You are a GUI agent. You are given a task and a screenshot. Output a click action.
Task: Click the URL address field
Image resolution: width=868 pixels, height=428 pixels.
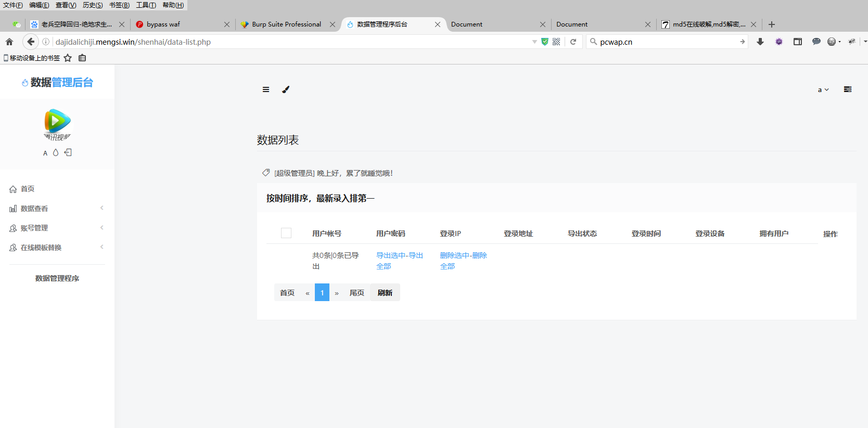291,42
